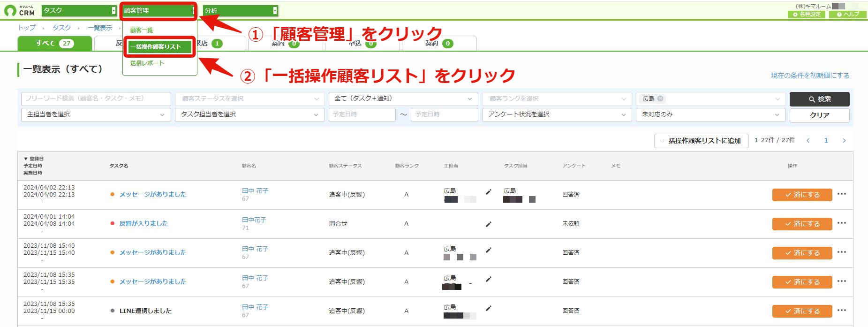Remove the 広島 tag with its x icon
The height and width of the screenshot is (327, 868).
[660, 99]
